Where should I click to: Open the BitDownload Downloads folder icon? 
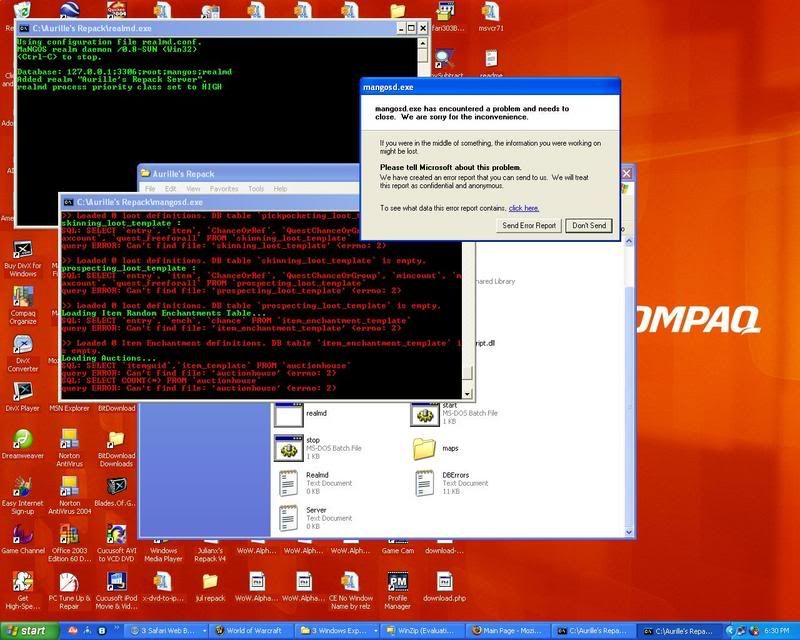point(116,448)
